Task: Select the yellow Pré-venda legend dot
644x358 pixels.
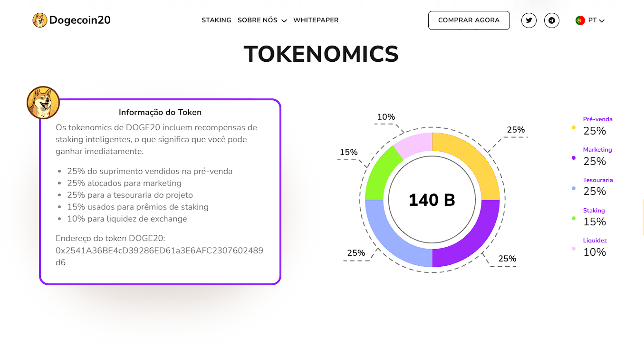Action: pos(573,127)
